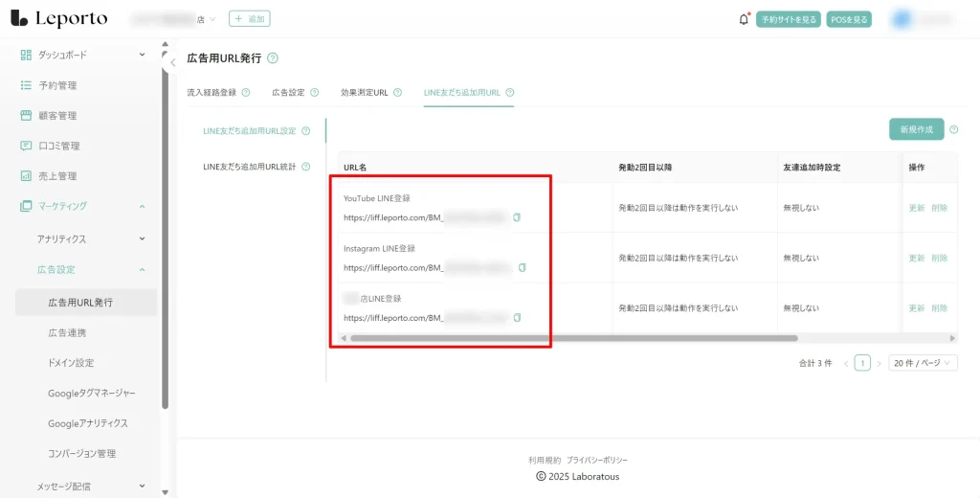Switch to the 流入経路登録 tab

212,93
